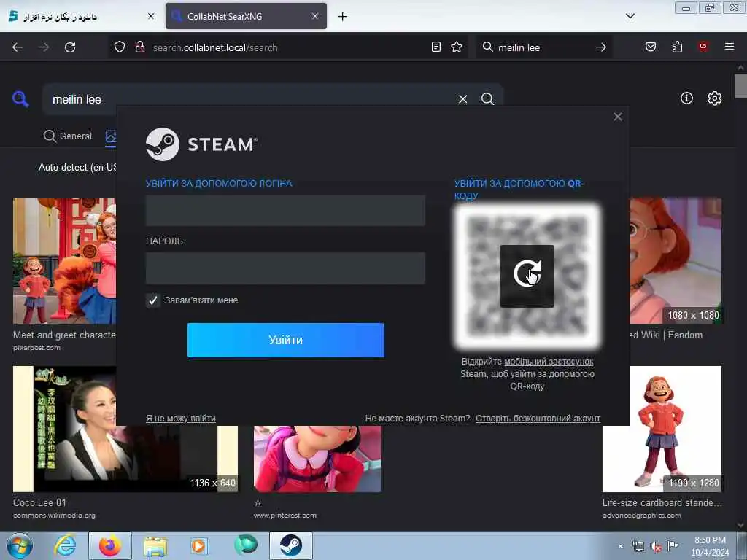
Task: Open the Pocket save icon
Action: click(x=650, y=47)
